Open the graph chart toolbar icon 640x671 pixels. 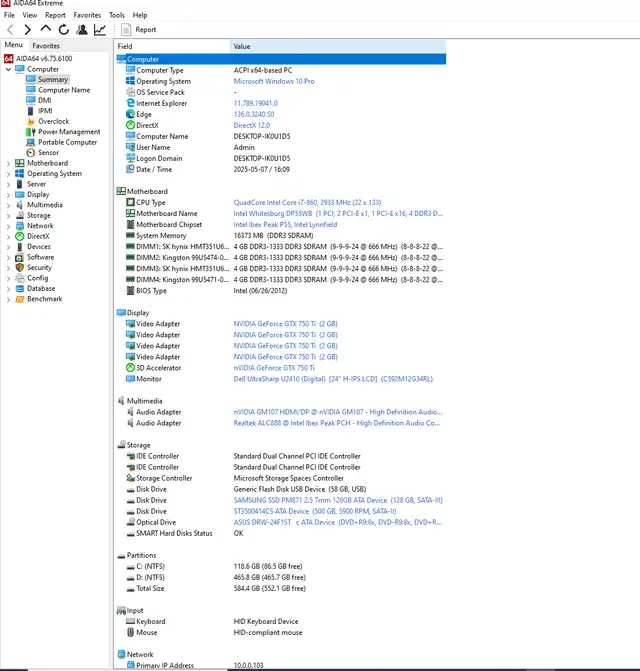point(100,30)
